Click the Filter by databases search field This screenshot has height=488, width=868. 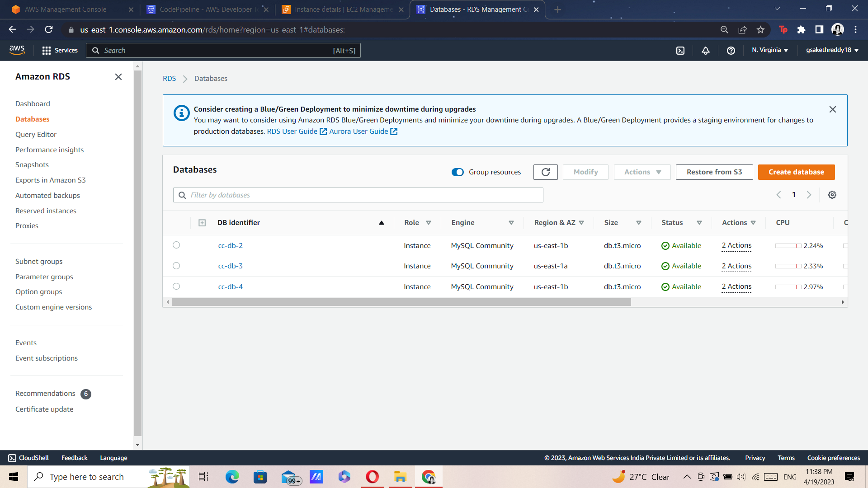(x=357, y=195)
